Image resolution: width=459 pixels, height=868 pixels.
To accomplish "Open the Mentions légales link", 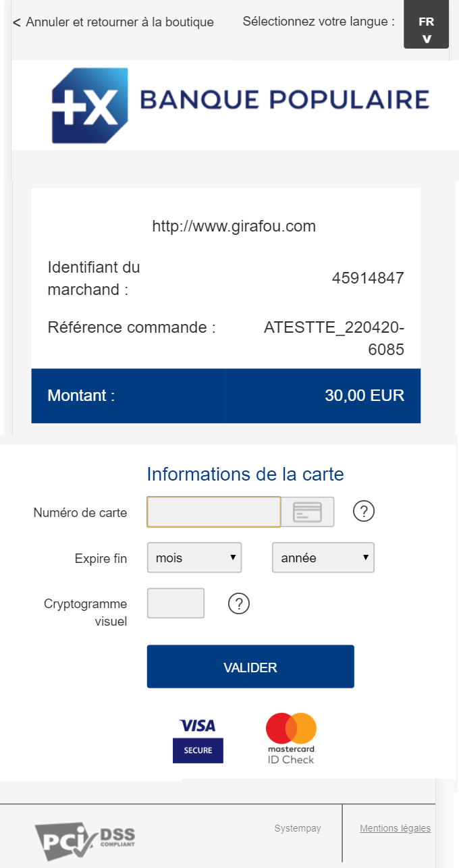I will [x=395, y=828].
